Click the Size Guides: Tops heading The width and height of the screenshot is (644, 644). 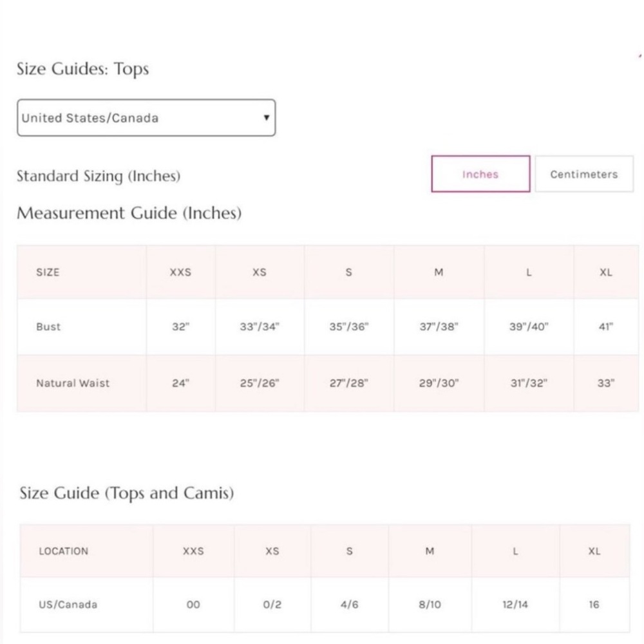click(82, 69)
